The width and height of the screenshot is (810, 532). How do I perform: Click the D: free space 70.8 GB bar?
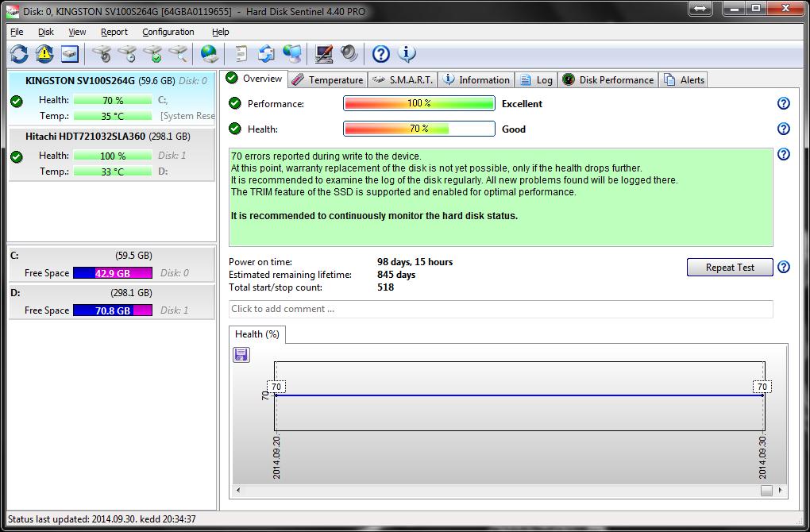pyautogui.click(x=113, y=310)
